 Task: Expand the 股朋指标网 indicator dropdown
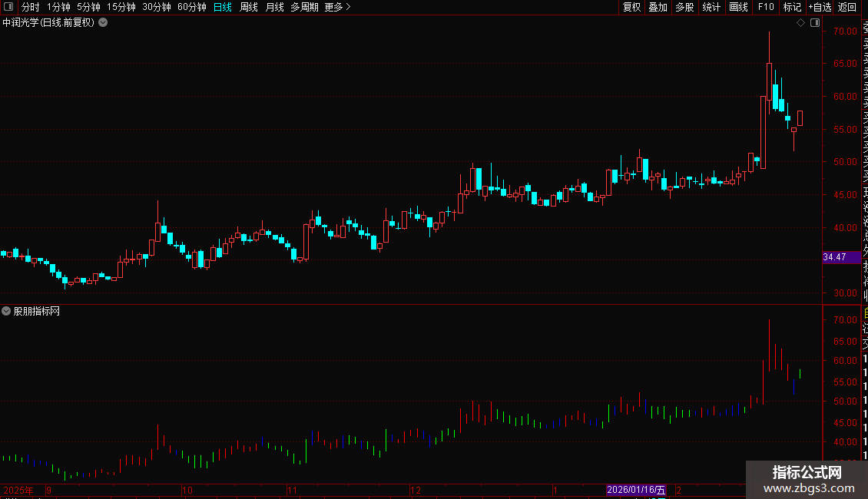6,311
